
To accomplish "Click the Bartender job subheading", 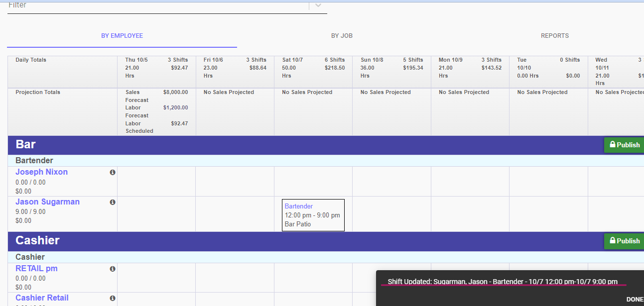I will (34, 161).
